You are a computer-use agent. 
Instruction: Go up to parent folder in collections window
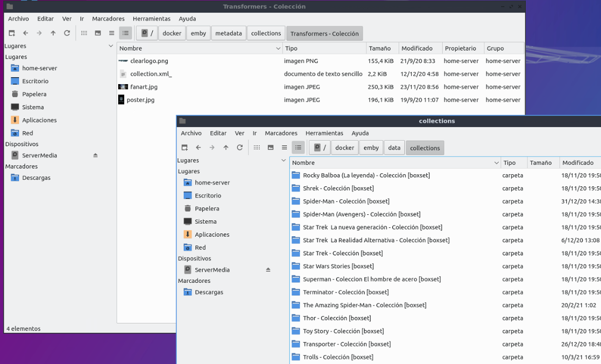[226, 148]
